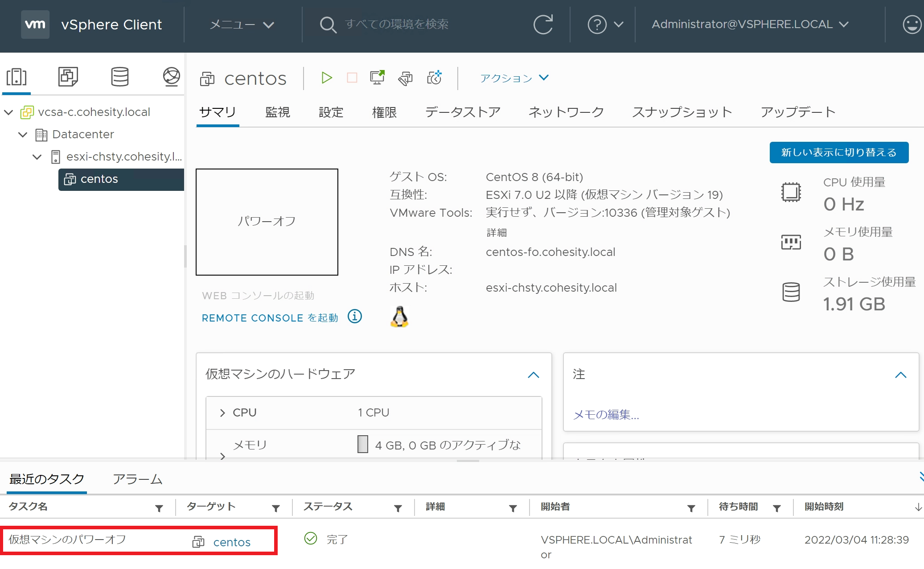Switch to the 権限 tab
Viewport: 924px width, 569px height.
pyautogui.click(x=384, y=112)
